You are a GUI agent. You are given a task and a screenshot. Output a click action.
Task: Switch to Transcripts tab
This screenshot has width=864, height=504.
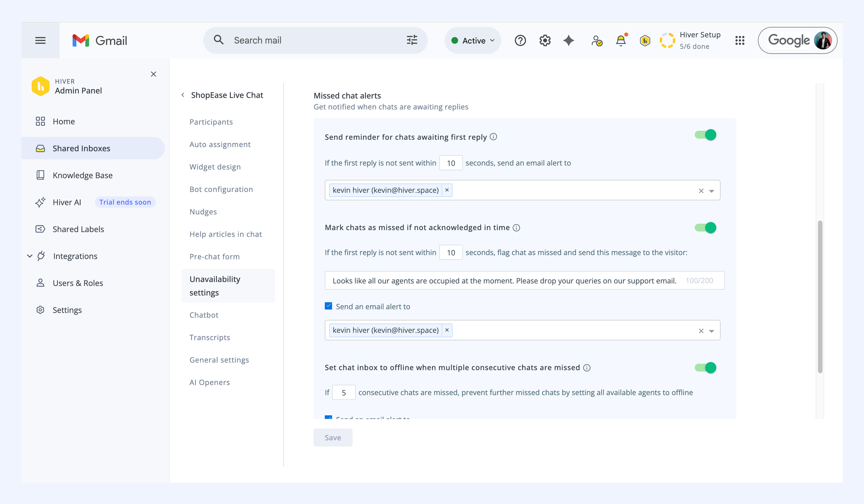click(x=209, y=337)
